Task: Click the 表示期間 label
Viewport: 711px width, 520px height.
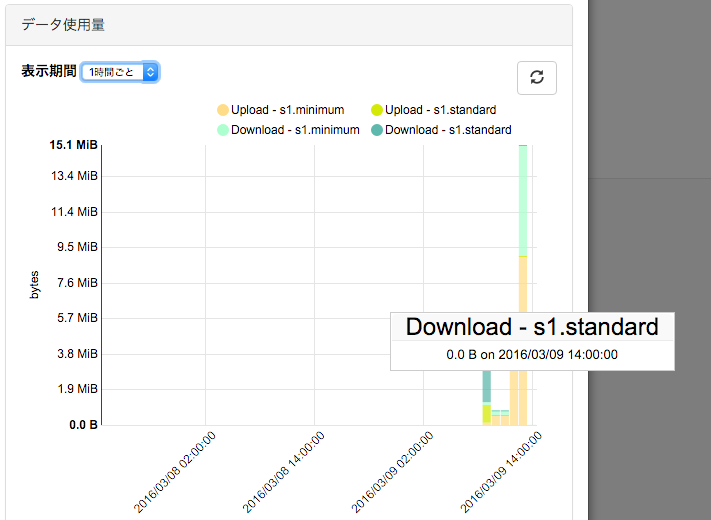Action: coord(49,71)
